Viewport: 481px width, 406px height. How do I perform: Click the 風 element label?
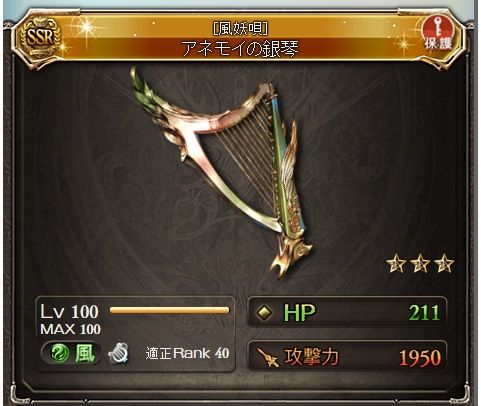click(x=84, y=353)
